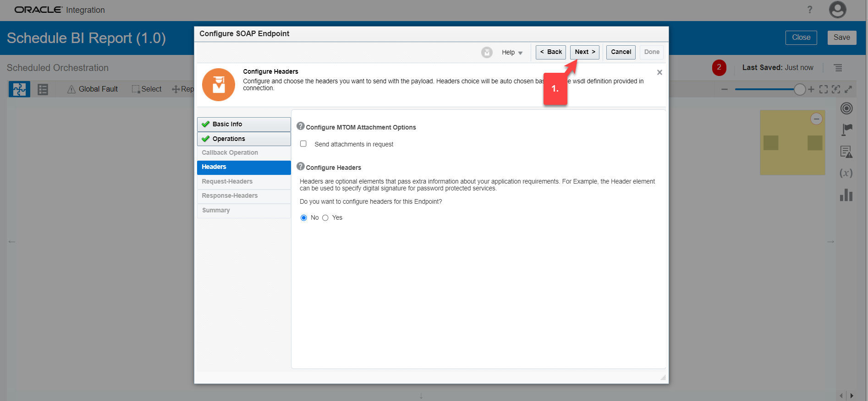The height and width of the screenshot is (401, 868).
Task: Open the Help dropdown menu
Action: tap(512, 53)
